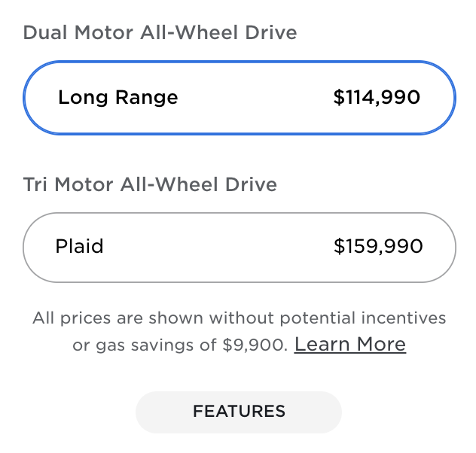Click the "Plaid" label text
Viewport: 476px width, 453px height.
[x=79, y=247]
